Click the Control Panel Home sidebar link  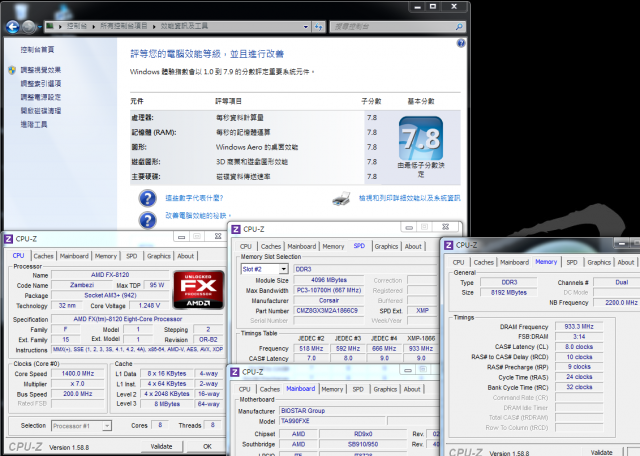tap(38, 49)
